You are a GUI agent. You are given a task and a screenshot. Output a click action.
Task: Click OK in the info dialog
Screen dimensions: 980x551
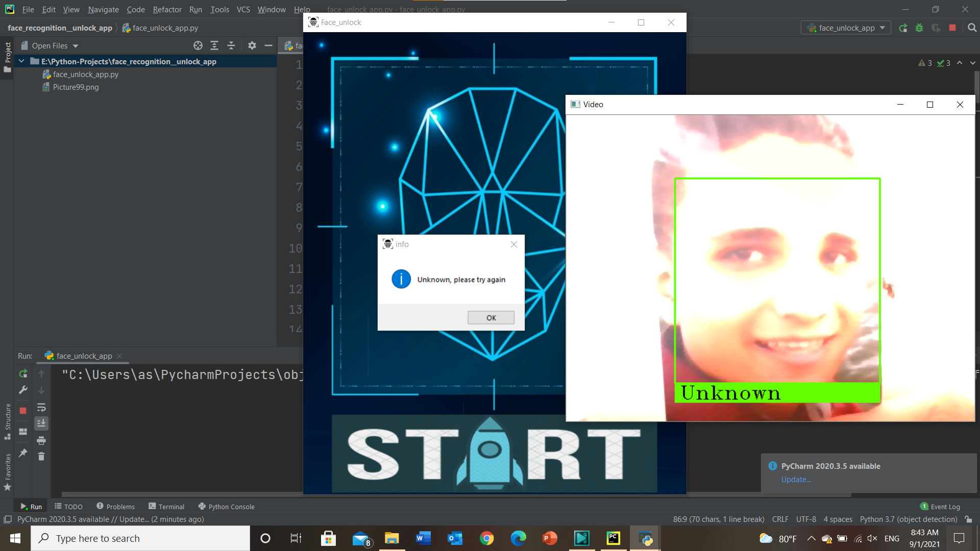(491, 317)
